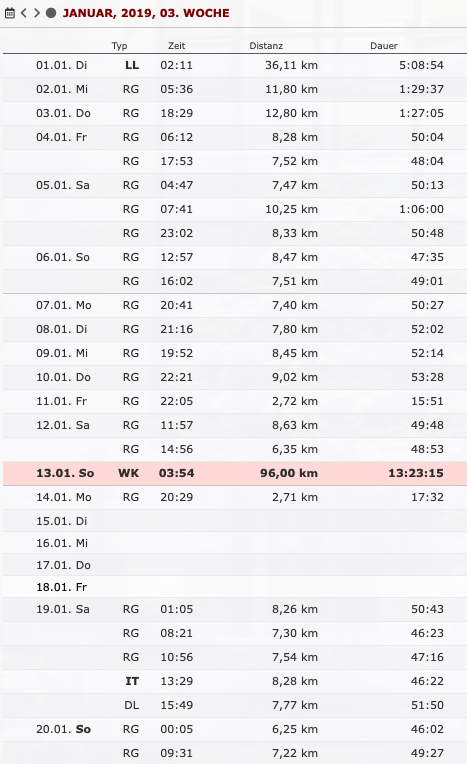Click the dark circle today icon
Screen dimensions: 467x764
pos(51,13)
